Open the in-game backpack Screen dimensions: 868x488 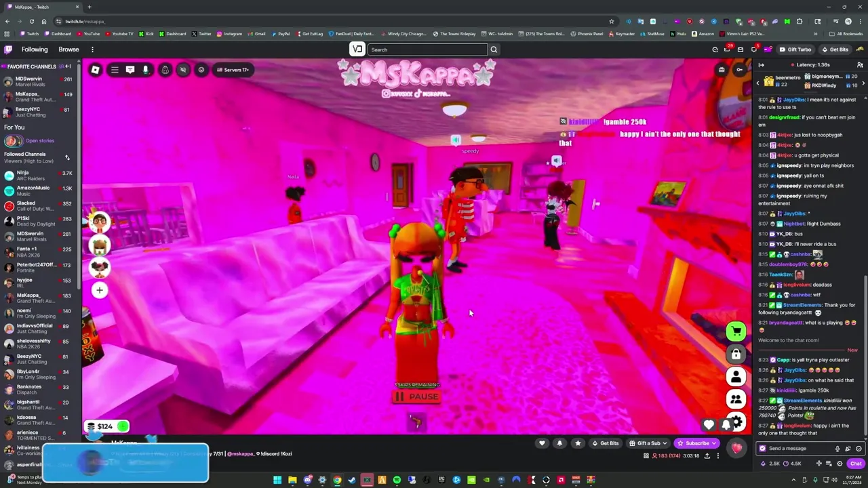click(x=165, y=70)
